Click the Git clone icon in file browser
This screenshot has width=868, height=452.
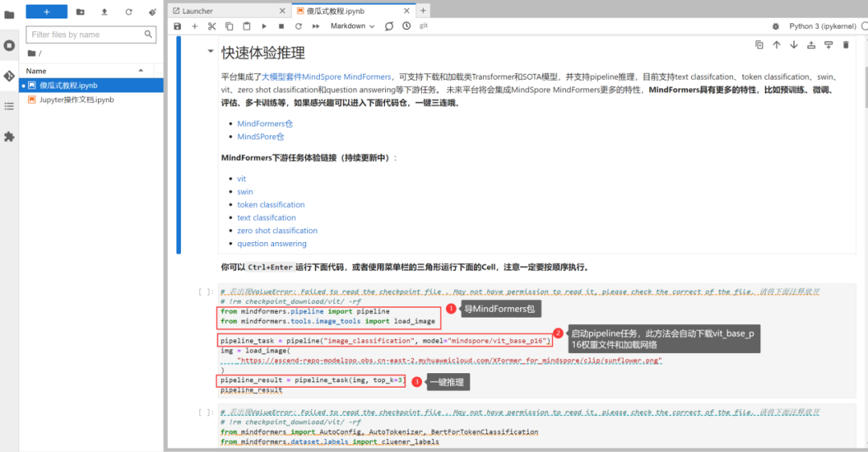[152, 11]
